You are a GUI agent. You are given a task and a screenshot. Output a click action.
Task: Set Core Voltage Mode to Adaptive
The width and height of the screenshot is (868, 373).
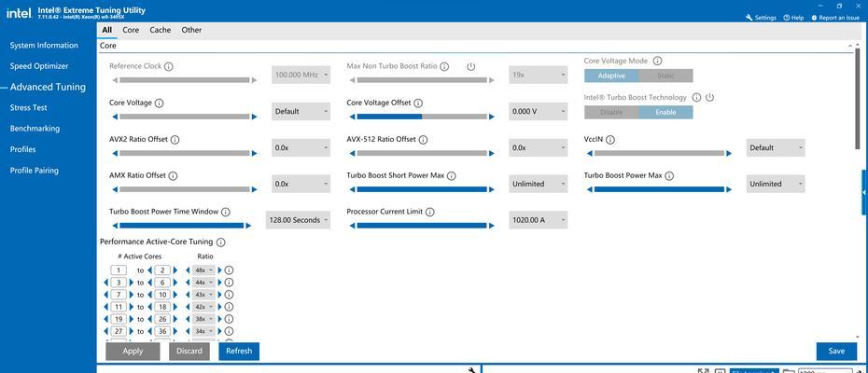[x=611, y=76]
